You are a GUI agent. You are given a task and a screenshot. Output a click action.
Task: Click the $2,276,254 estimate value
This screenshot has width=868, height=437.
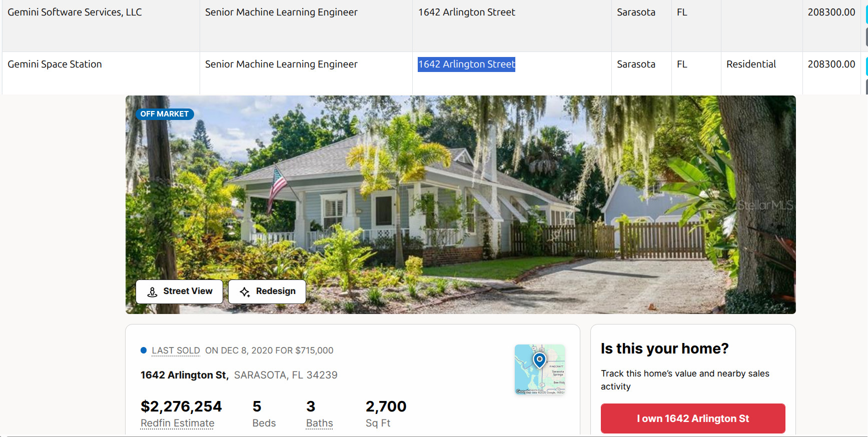coord(181,406)
